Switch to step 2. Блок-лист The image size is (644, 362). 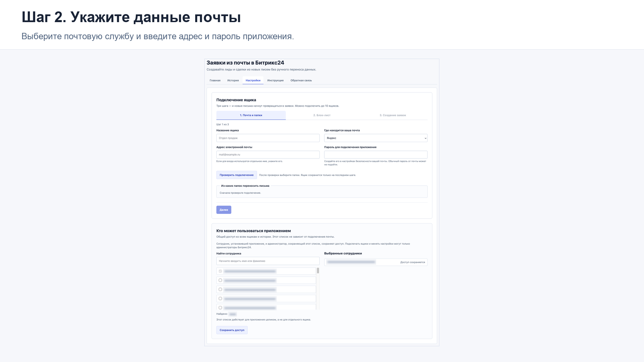coord(322,115)
